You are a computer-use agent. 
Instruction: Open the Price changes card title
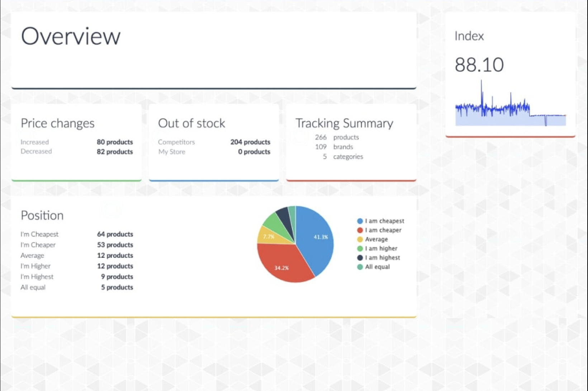point(57,123)
